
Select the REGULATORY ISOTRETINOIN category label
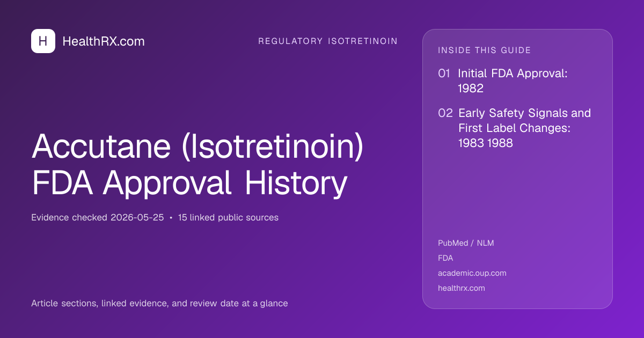coord(328,41)
